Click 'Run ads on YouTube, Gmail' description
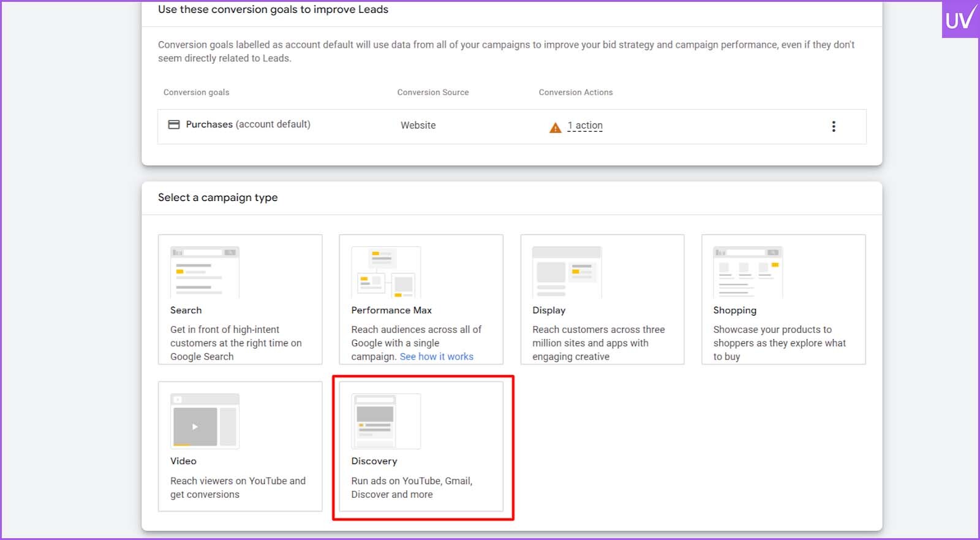 coord(412,488)
